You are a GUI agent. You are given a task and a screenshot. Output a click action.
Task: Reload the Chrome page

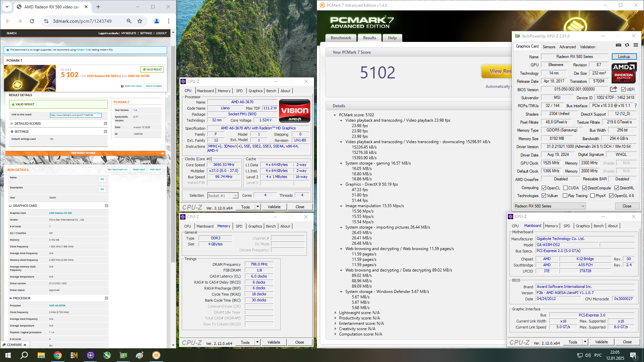point(32,21)
